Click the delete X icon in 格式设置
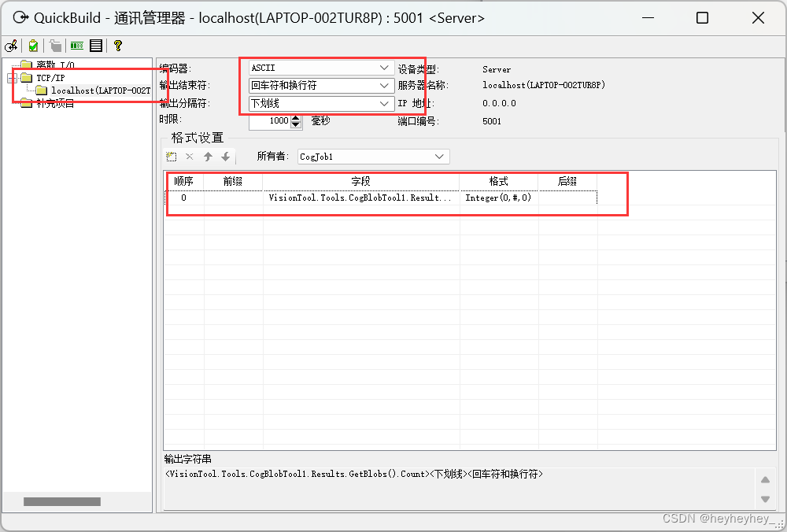 tap(189, 157)
